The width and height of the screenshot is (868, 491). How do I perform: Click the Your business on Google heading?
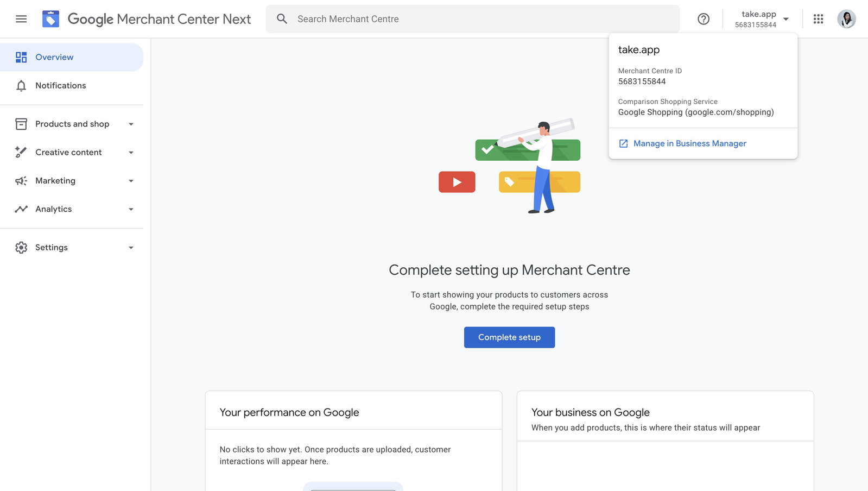tap(591, 413)
